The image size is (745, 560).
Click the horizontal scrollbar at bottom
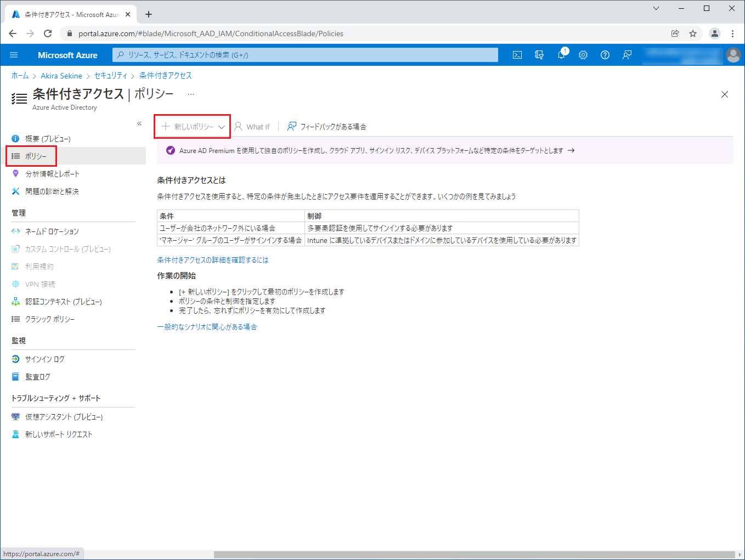tap(474, 555)
